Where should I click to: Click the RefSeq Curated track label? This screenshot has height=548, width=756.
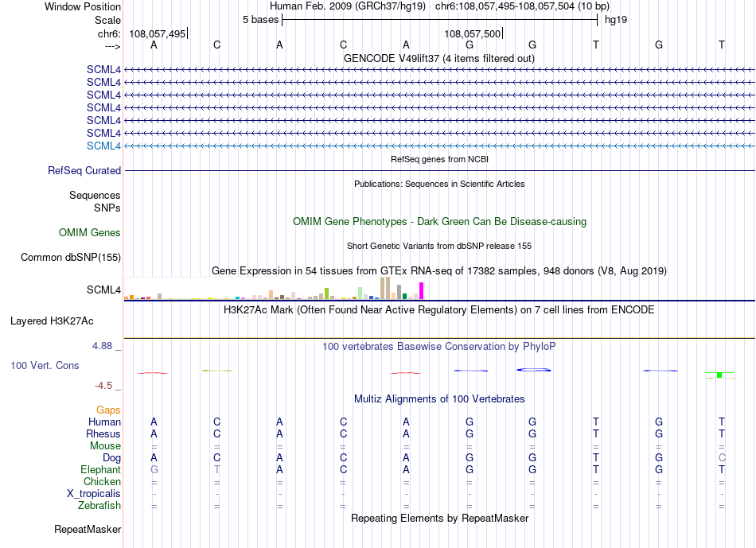(x=84, y=171)
